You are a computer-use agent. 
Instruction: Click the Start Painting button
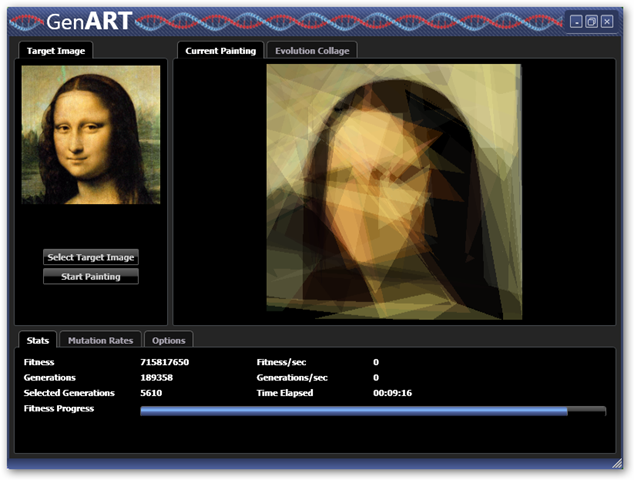point(91,277)
